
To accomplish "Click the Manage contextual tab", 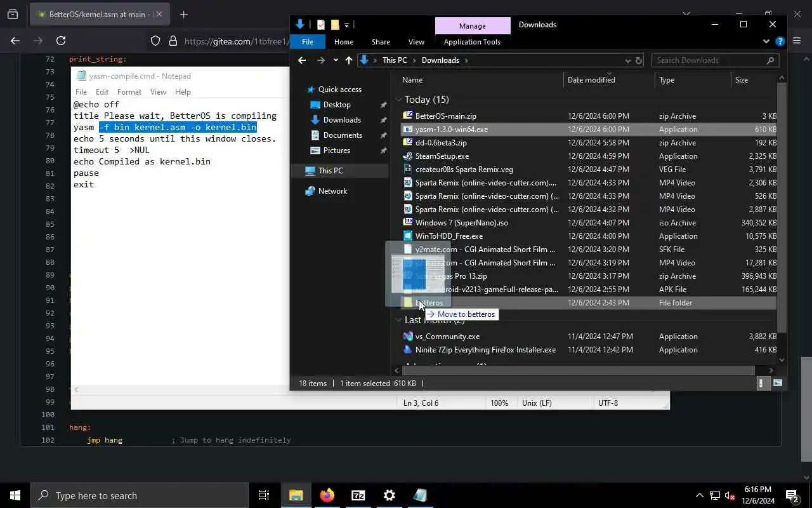I will 473,25.
